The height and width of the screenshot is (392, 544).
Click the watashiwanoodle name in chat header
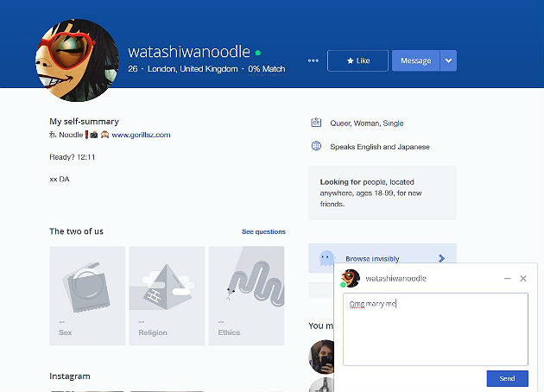395,279
